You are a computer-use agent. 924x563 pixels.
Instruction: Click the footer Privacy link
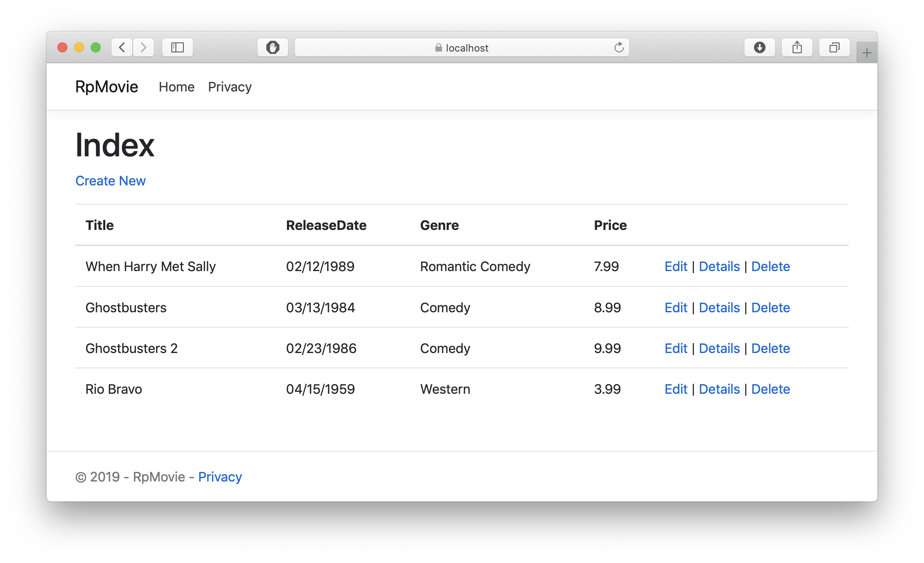(220, 477)
